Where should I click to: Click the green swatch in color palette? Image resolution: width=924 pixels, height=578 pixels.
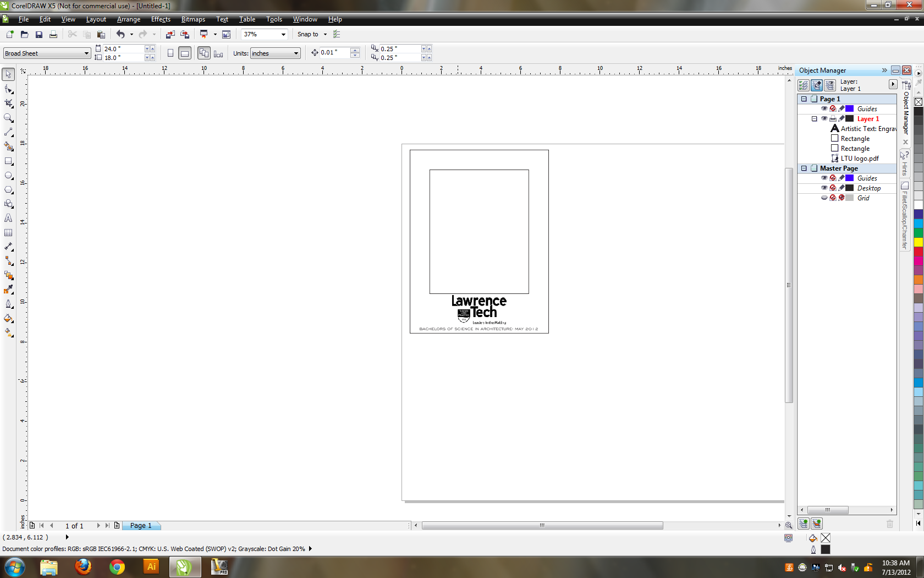(x=919, y=233)
